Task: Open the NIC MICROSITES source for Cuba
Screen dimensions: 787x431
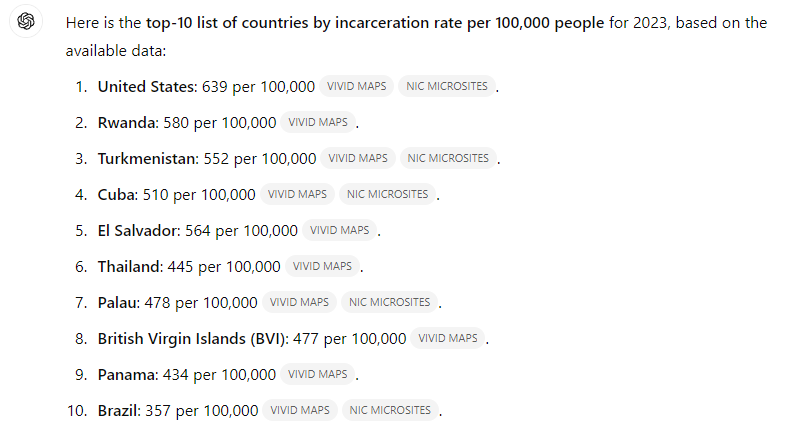Action: (x=387, y=194)
